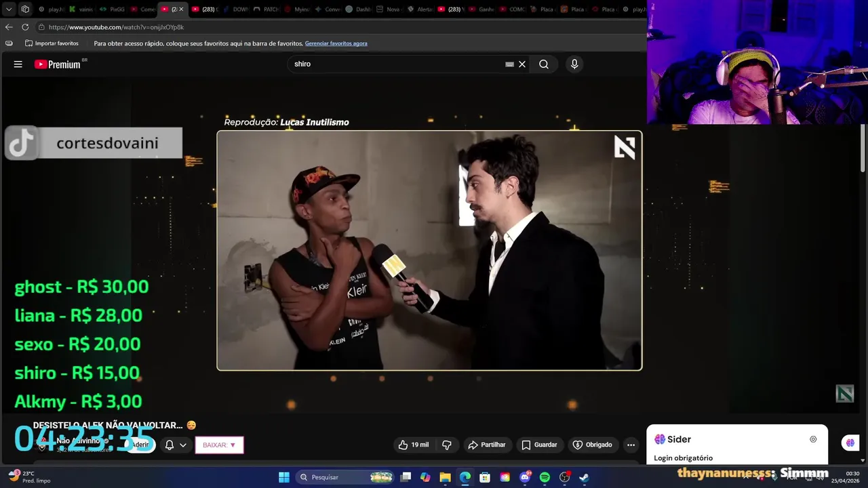
Task: Open Discord from the taskbar
Action: [x=525, y=477]
